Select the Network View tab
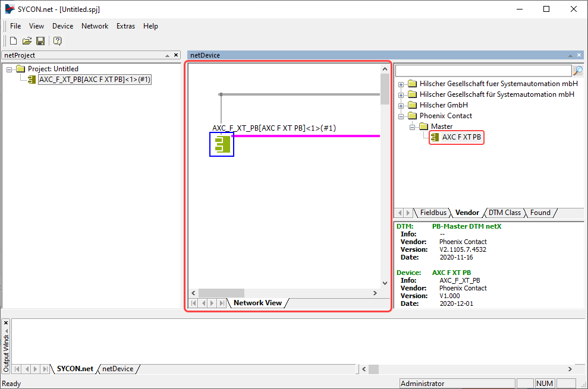588x389 pixels. (x=257, y=303)
